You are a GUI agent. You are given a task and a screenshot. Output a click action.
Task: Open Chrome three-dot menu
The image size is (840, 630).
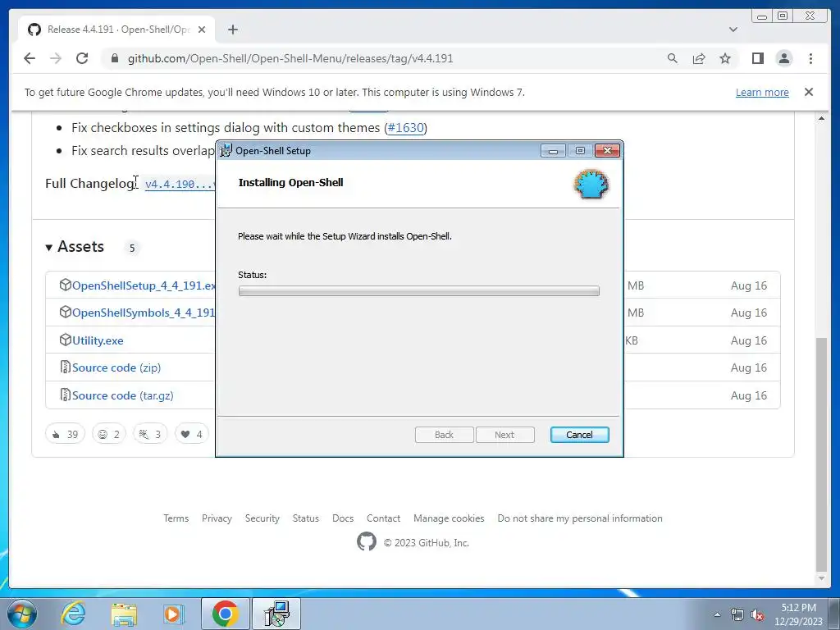(x=810, y=58)
